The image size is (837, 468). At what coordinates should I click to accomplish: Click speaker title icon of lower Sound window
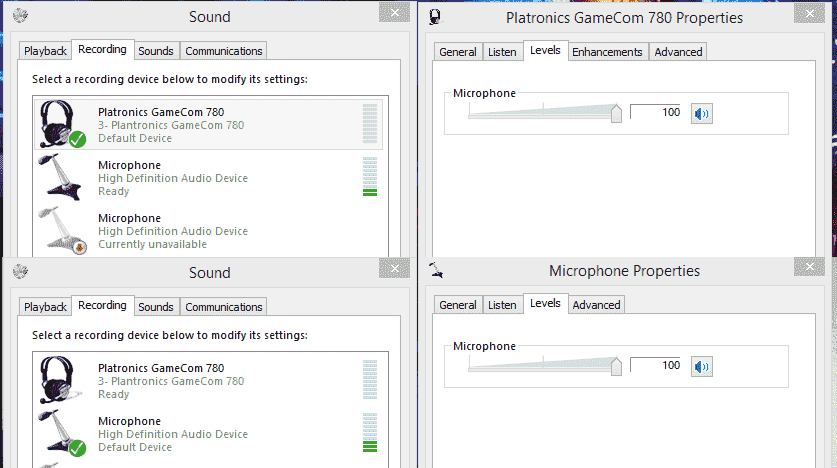pyautogui.click(x=20, y=272)
